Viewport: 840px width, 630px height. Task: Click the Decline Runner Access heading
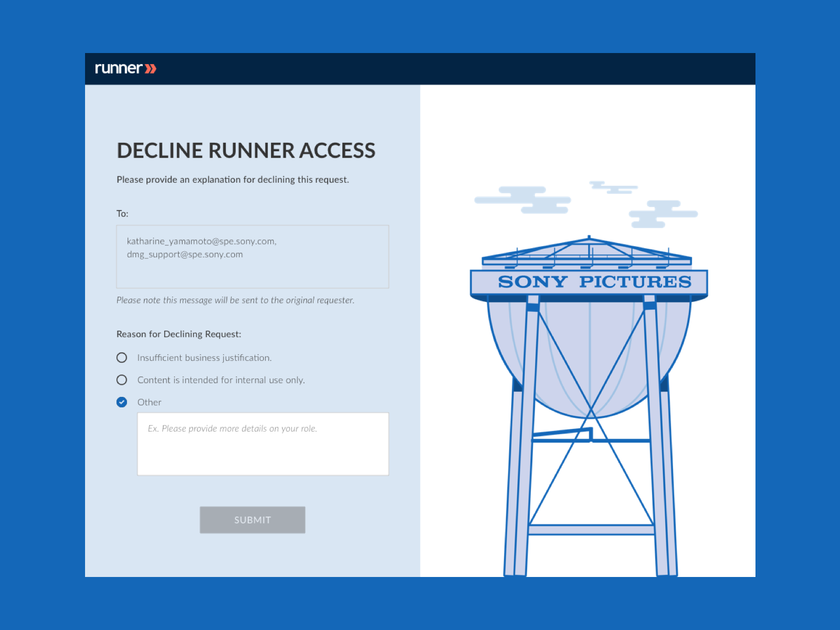(246, 151)
